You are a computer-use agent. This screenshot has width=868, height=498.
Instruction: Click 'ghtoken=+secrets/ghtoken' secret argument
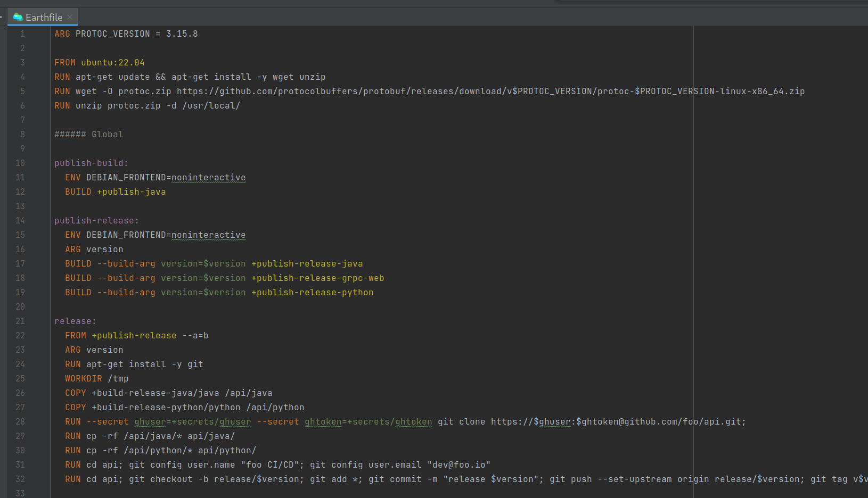coord(369,421)
